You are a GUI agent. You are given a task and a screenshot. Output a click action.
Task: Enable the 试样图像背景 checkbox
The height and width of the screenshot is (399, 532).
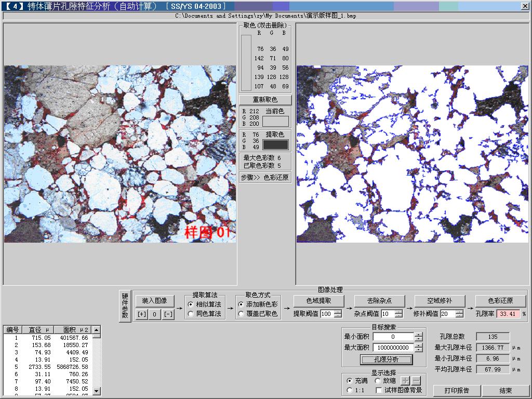pos(379,390)
